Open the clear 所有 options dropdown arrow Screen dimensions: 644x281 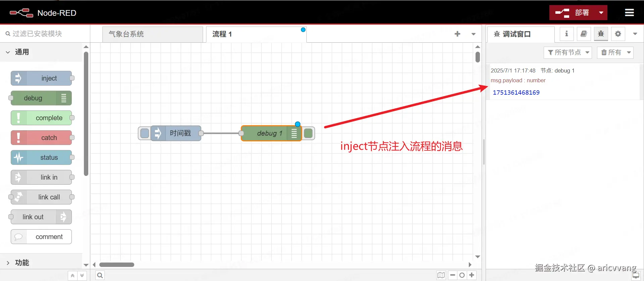click(x=629, y=52)
